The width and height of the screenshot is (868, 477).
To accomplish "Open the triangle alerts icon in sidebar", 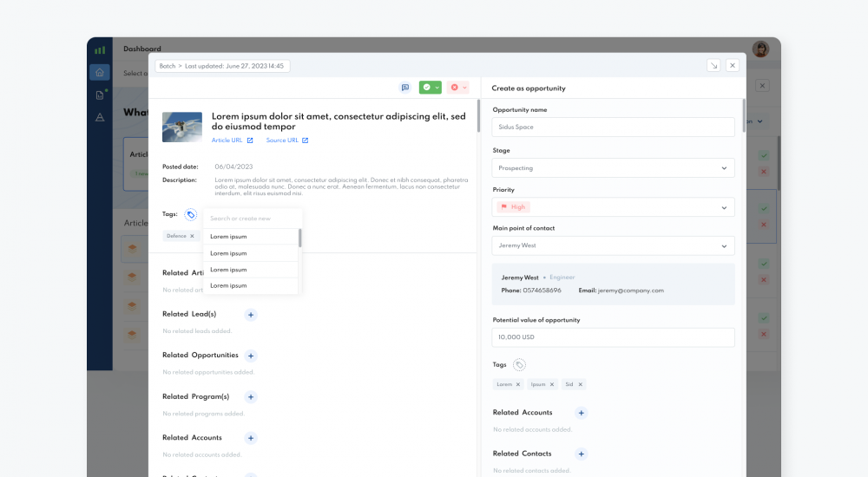I will tap(100, 117).
